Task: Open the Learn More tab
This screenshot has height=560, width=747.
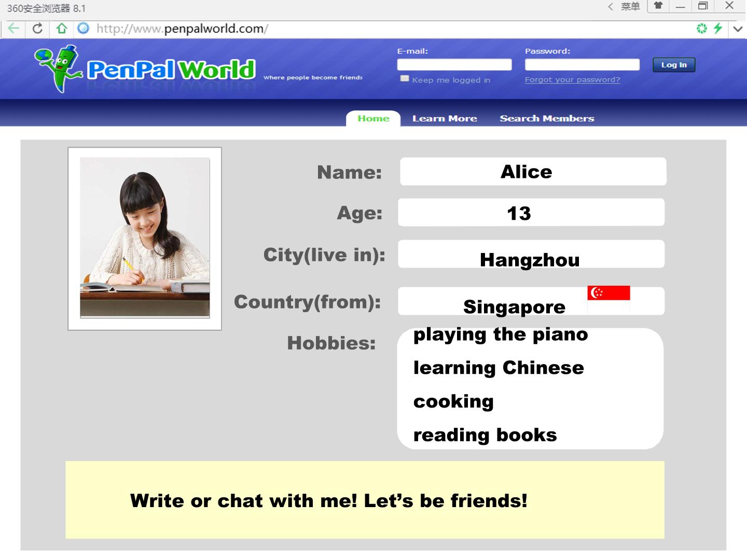Action: (x=445, y=118)
